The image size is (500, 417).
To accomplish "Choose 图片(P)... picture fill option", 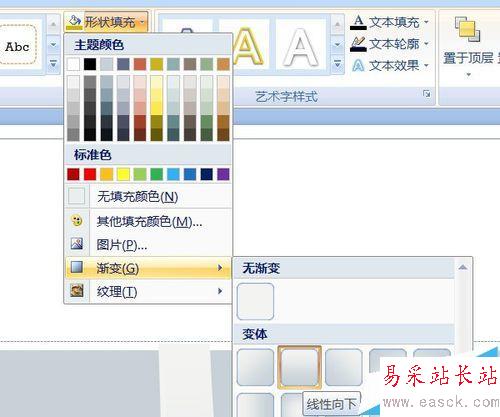I will (148, 245).
